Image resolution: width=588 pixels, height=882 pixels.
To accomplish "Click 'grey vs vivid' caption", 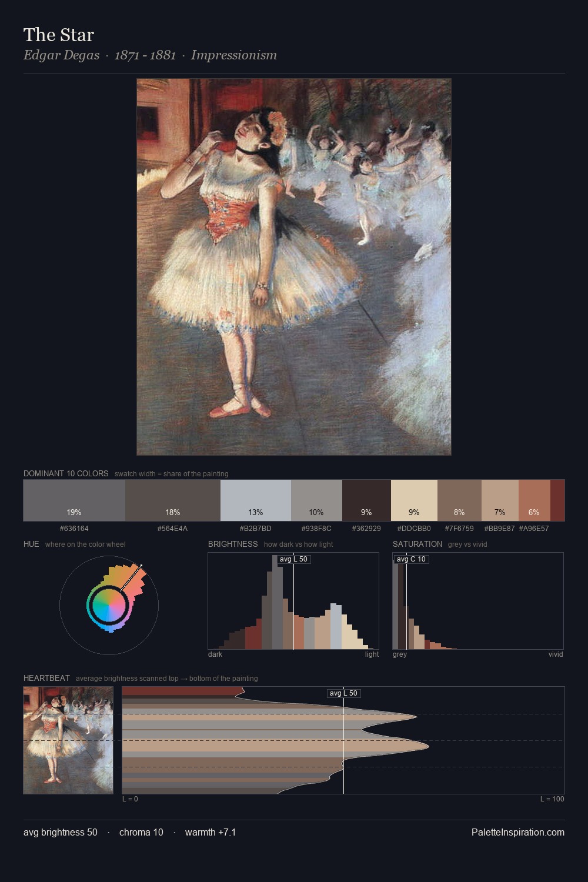I will (468, 544).
